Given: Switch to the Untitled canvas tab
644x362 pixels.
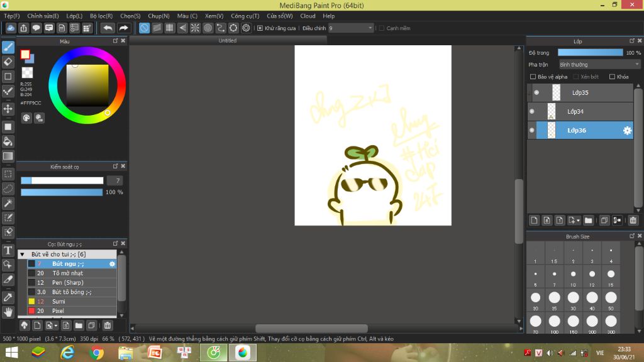Looking at the screenshot, I should point(228,41).
